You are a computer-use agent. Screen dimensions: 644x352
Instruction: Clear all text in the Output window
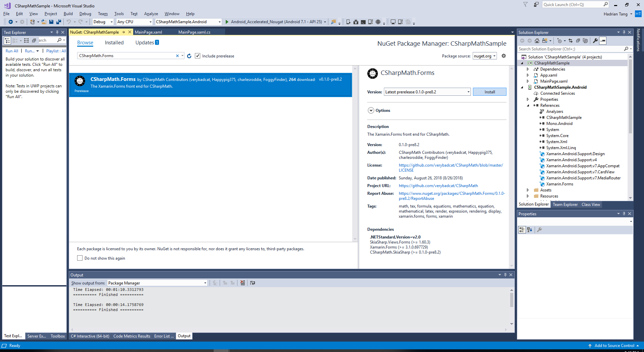[243, 283]
